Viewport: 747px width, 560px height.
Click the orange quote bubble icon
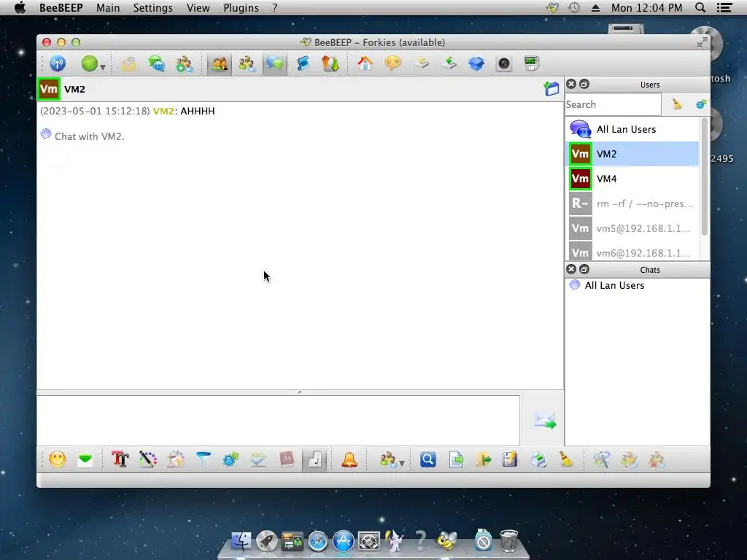click(392, 63)
